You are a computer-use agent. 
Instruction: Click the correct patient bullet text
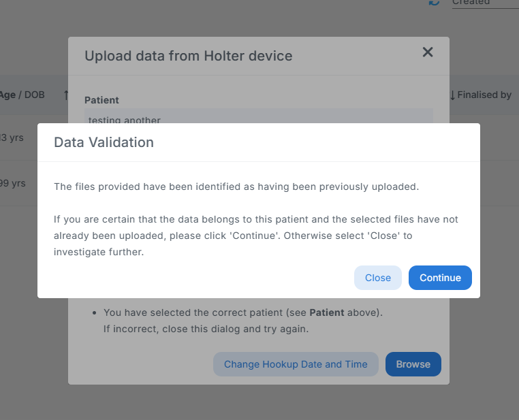(243, 313)
